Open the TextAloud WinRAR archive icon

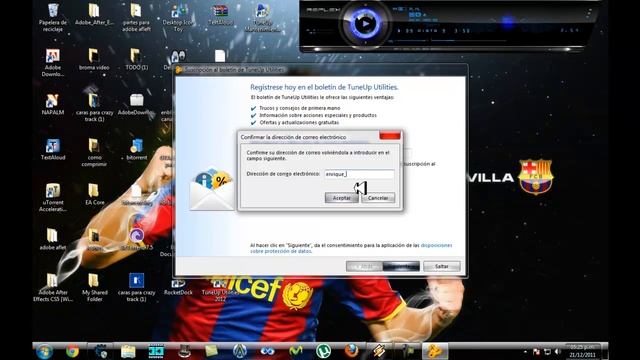click(x=220, y=15)
